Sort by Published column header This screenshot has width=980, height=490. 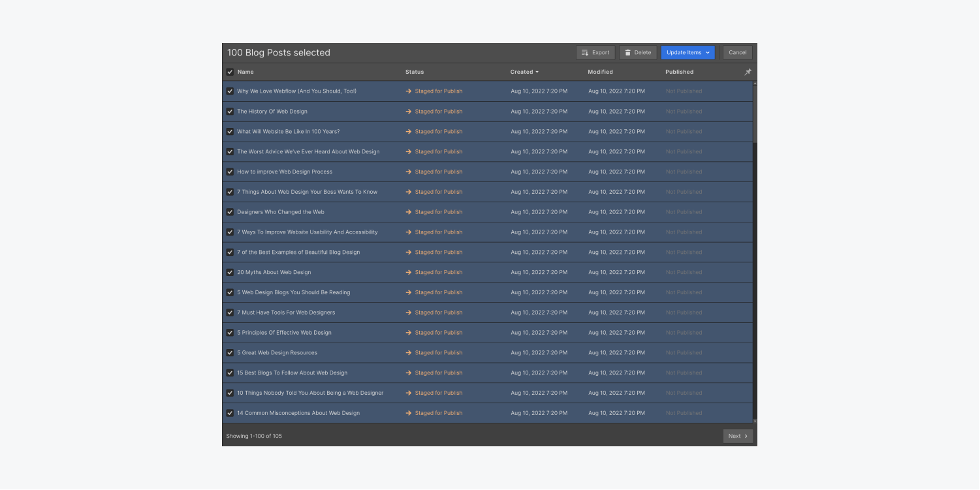tap(679, 72)
